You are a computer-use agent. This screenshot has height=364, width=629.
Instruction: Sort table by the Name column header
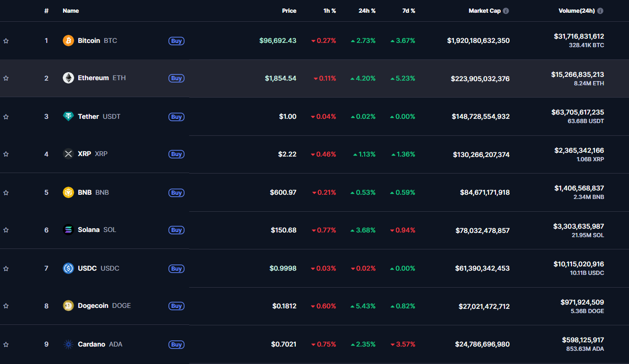click(71, 11)
